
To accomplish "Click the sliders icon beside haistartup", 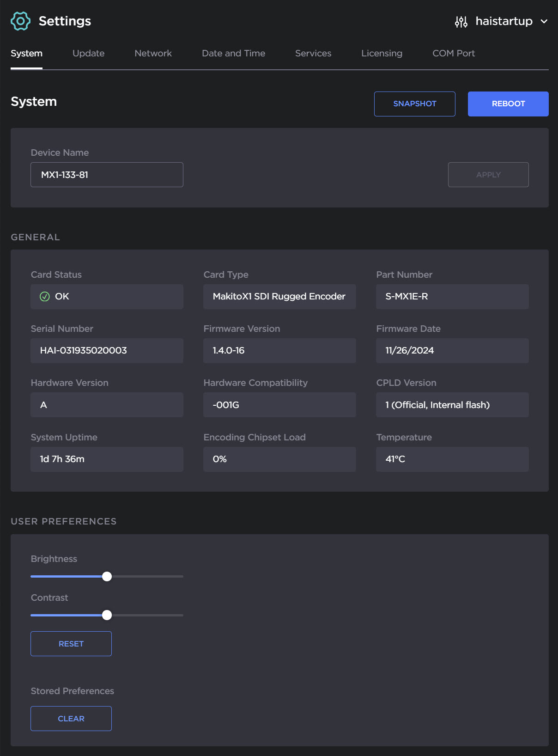I will tap(461, 22).
